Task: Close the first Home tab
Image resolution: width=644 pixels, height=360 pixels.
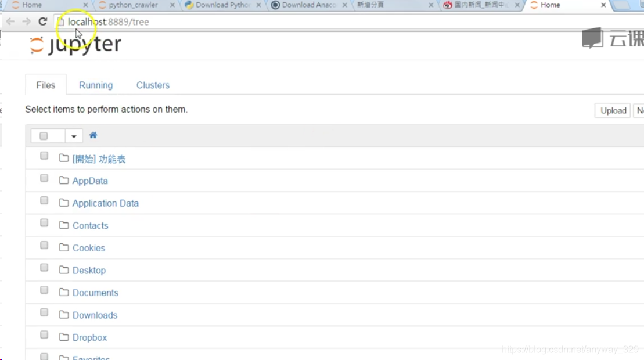Action: tap(85, 5)
